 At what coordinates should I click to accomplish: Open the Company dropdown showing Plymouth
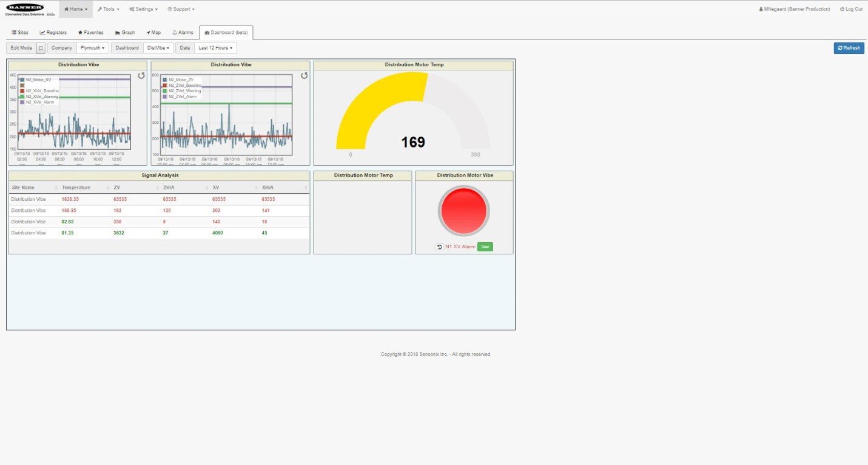click(93, 48)
